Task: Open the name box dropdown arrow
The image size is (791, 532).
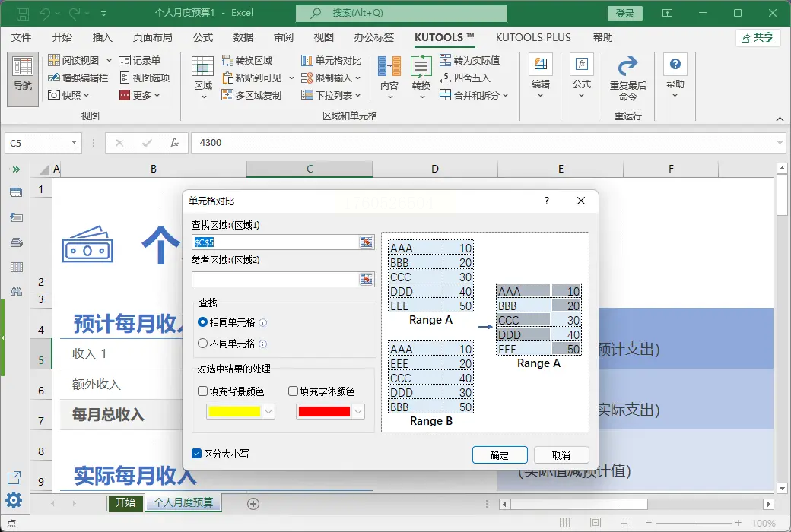Action: [x=74, y=142]
